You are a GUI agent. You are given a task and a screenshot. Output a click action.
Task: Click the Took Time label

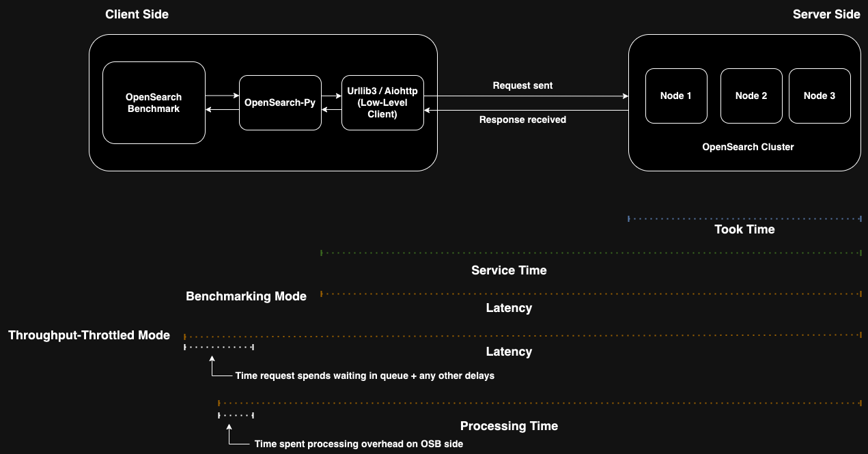744,229
